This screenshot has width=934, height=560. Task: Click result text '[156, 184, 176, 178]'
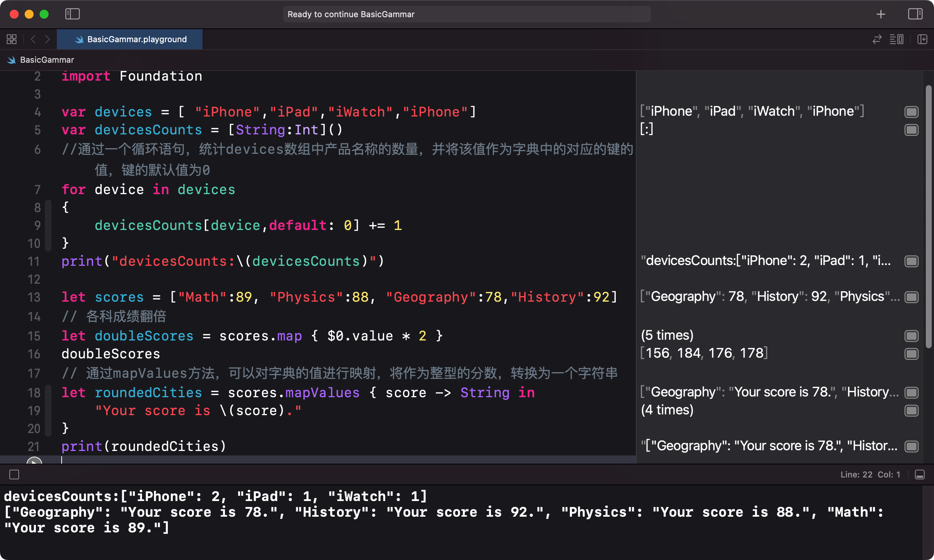[x=704, y=353]
